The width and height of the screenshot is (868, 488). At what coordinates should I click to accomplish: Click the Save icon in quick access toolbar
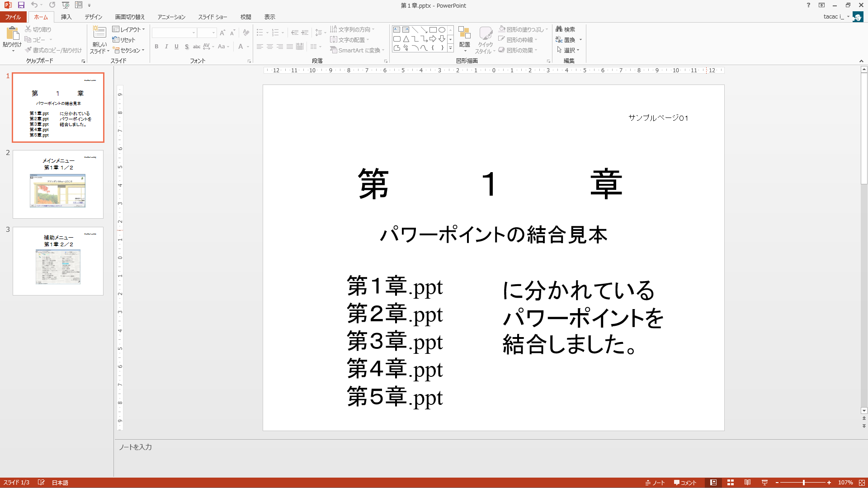[x=21, y=5]
